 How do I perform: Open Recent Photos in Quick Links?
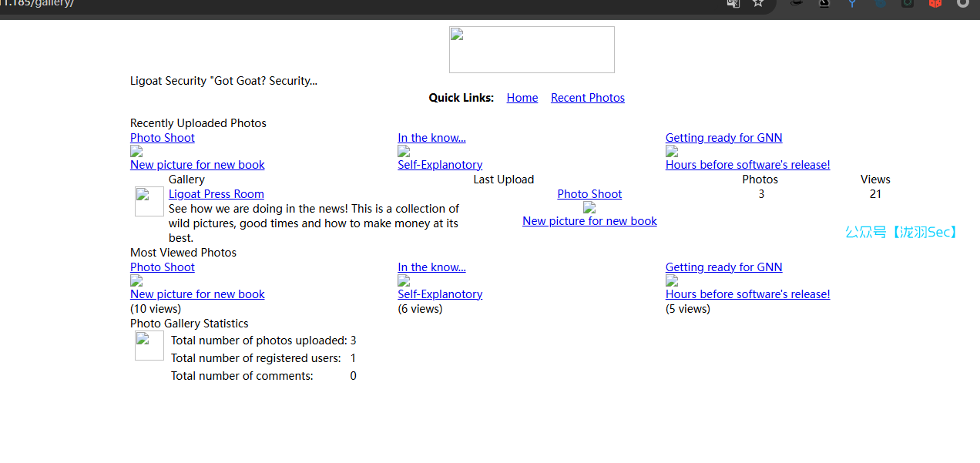[587, 98]
